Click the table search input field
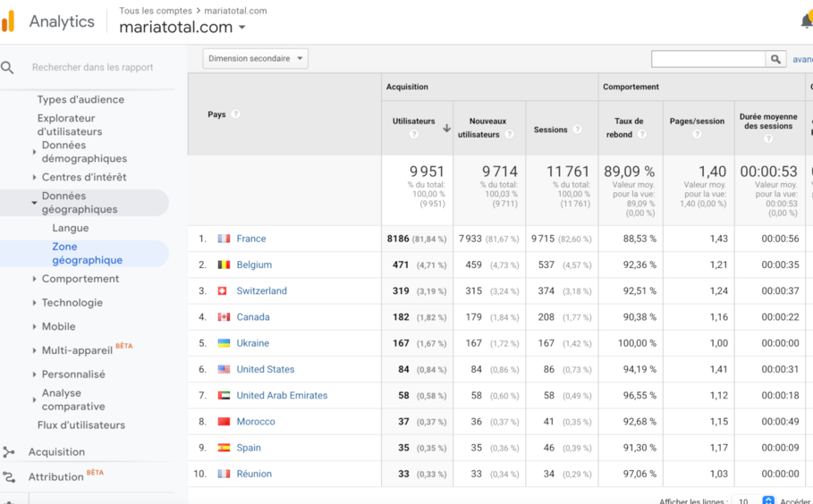 click(x=707, y=59)
